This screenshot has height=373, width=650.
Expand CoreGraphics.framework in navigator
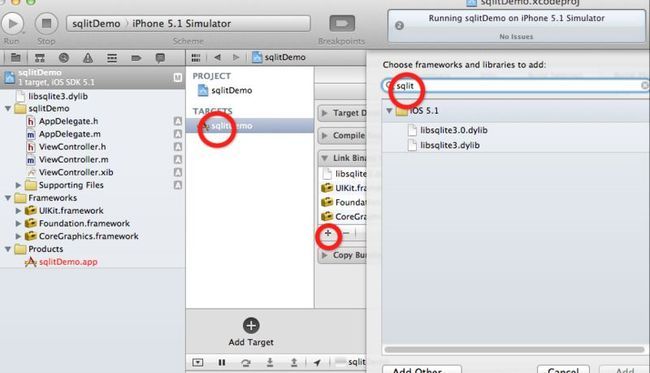coord(18,236)
